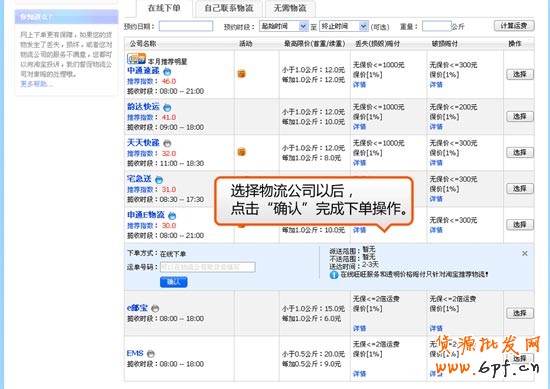Screen dimensions: 550x389
Task: Click the Wangwang icon beside 申通速递
Action: pyautogui.click(x=167, y=72)
